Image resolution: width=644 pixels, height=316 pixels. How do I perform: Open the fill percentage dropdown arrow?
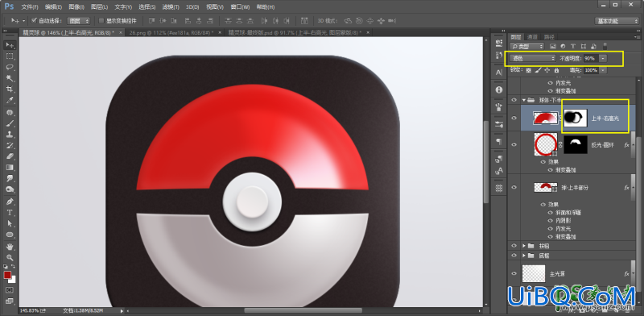[602, 70]
